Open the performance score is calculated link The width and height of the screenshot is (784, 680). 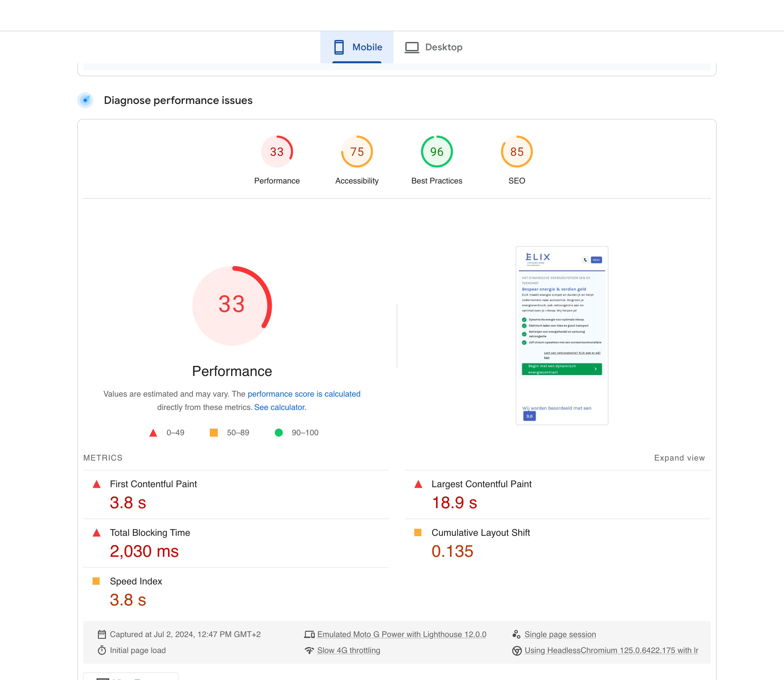[x=304, y=394]
